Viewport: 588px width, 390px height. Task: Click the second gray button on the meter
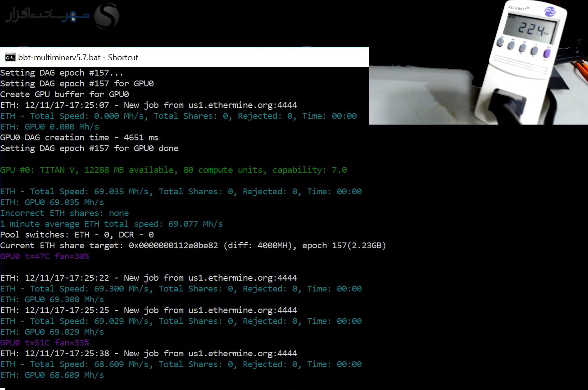511,45
